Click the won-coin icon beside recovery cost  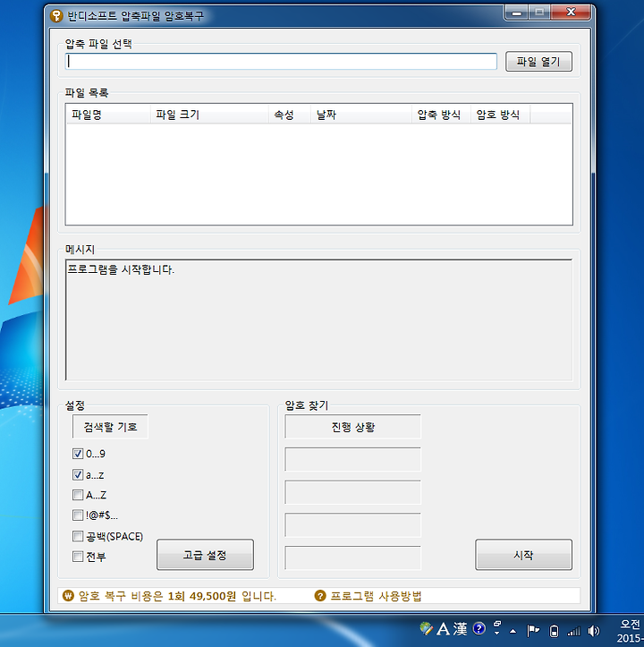(x=68, y=595)
